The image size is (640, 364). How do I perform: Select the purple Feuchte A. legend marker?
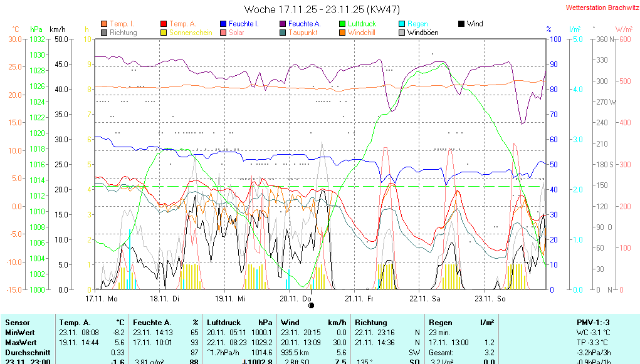283,24
